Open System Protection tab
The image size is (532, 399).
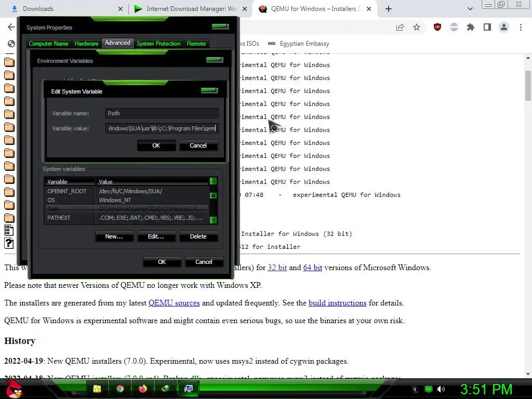[x=158, y=44]
